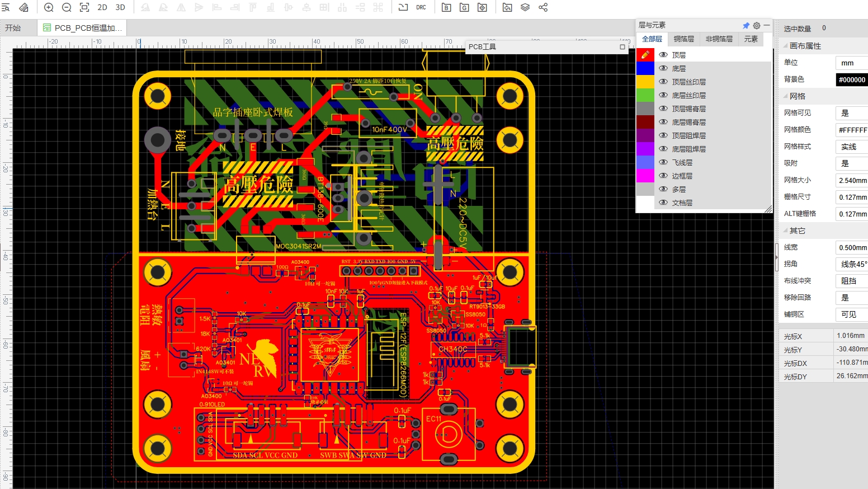Click the zoom in magnifier icon
The image size is (868, 489).
(49, 7)
